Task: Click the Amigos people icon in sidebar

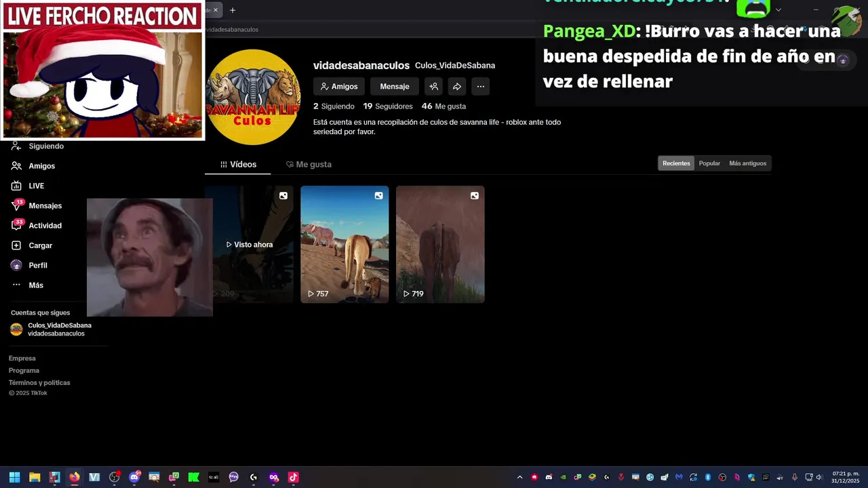Action: coord(16,166)
